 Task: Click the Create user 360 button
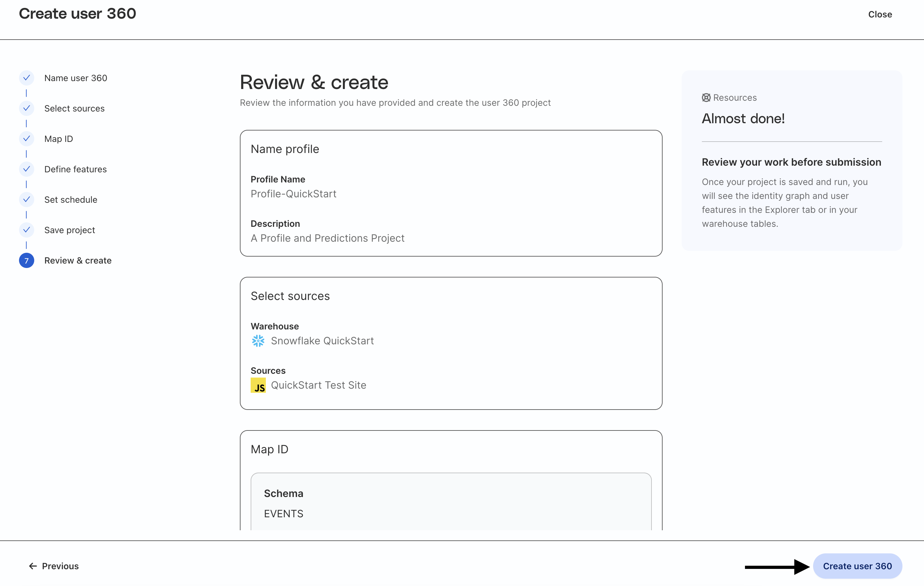(857, 566)
